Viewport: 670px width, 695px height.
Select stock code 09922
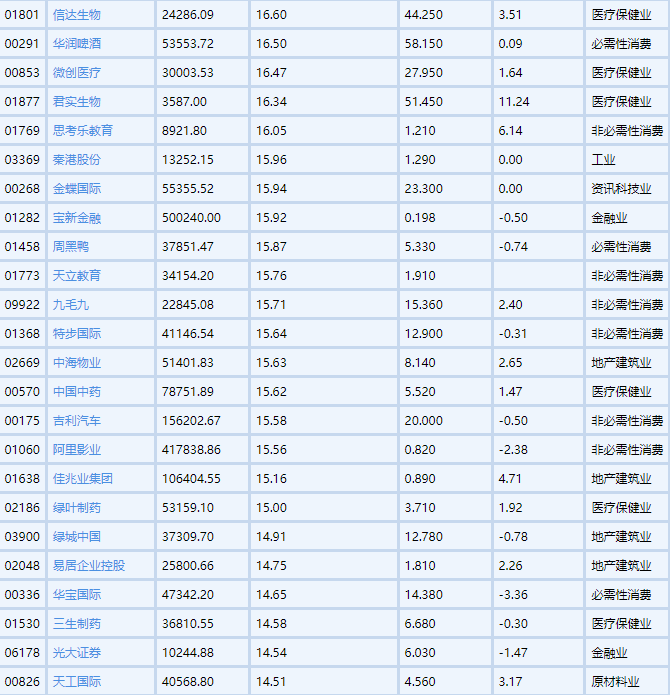pos(22,305)
